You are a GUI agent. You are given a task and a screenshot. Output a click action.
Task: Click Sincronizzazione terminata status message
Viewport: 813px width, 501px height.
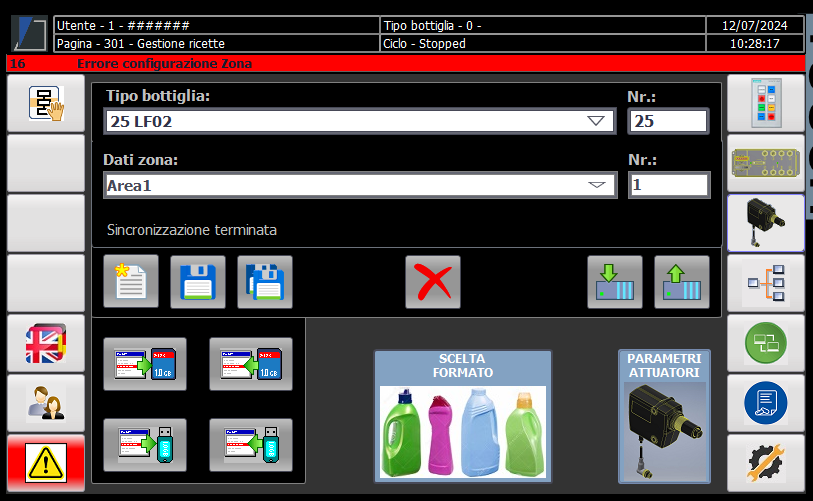(191, 230)
